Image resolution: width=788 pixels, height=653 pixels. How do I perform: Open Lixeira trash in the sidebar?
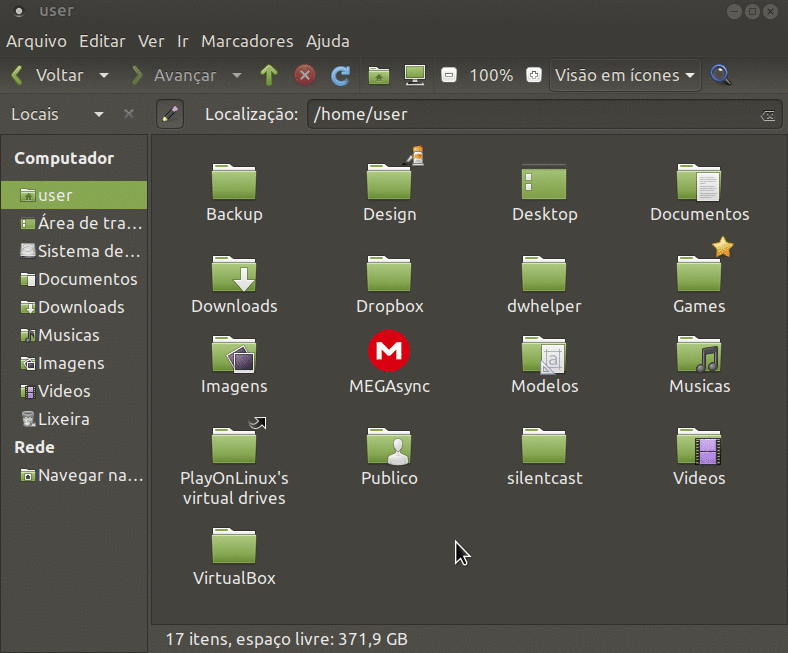(74, 419)
